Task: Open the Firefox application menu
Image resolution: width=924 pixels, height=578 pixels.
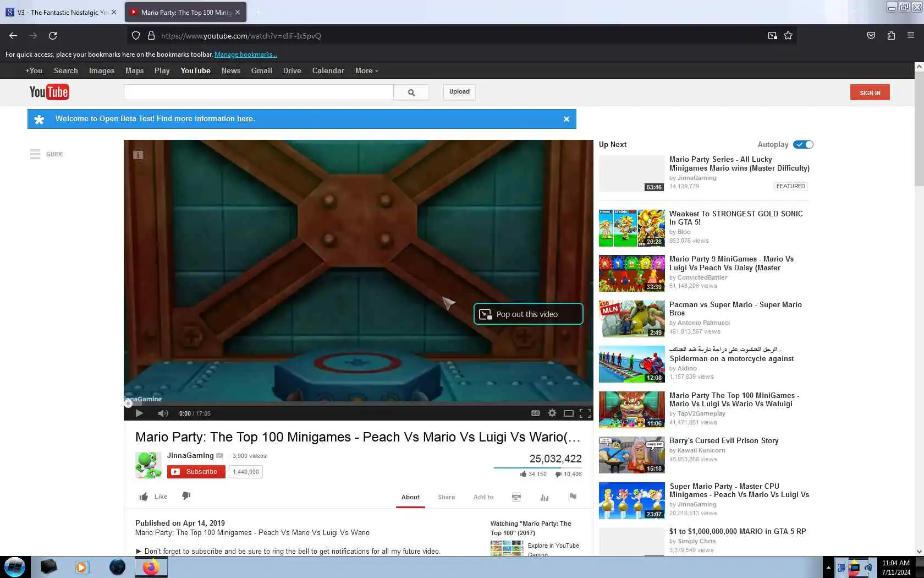Action: pyautogui.click(x=911, y=36)
